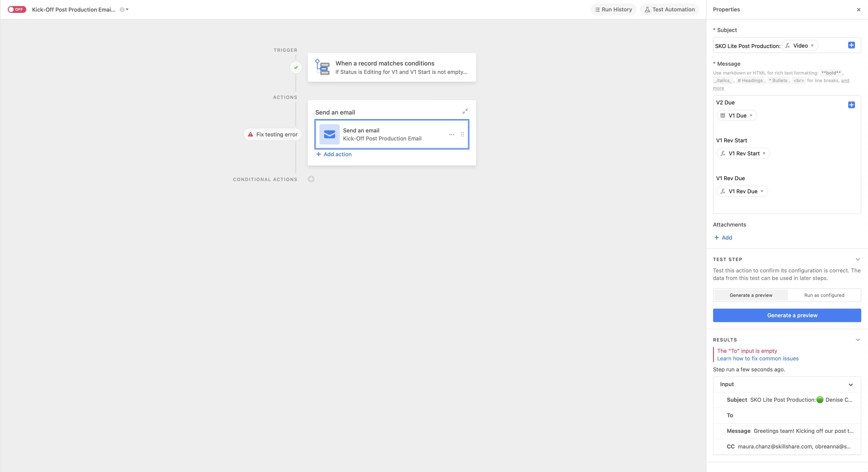Click the 'Send an email' group heading

tap(335, 112)
